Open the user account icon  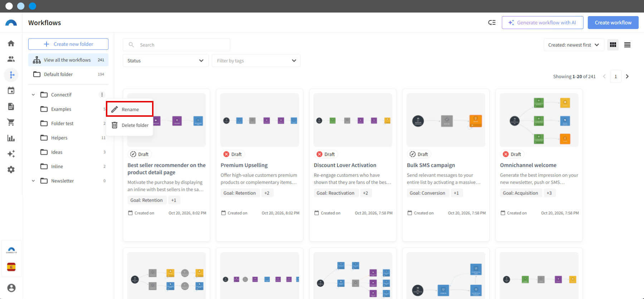click(x=11, y=288)
